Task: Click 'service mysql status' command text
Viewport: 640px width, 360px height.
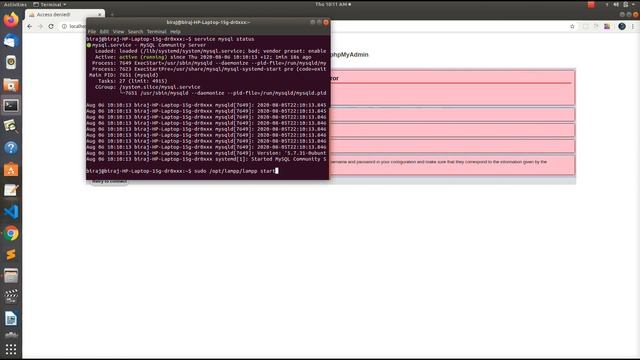Action: 224,39
